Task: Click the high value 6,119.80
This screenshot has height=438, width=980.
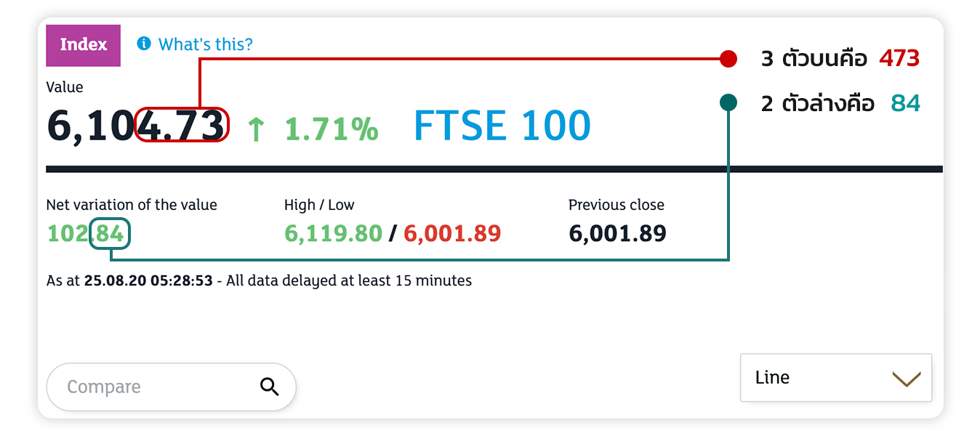Action: tap(333, 234)
